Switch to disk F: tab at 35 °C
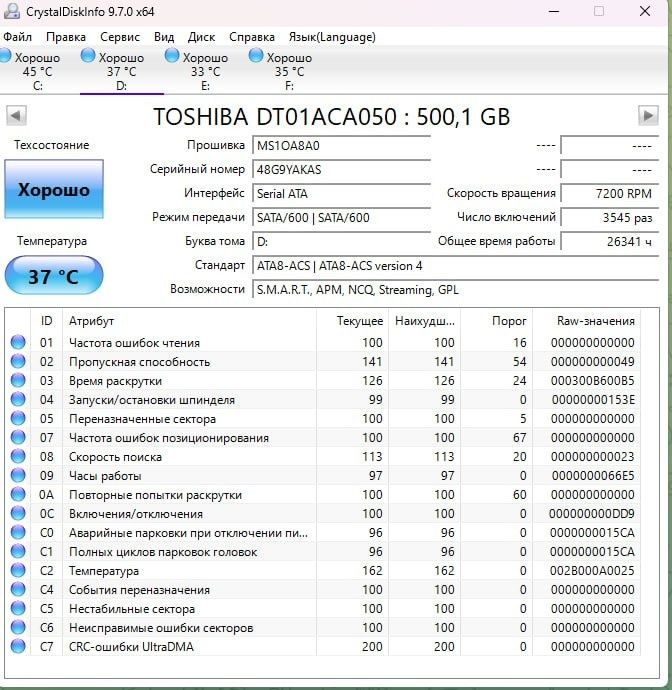672x690 pixels. coord(289,71)
